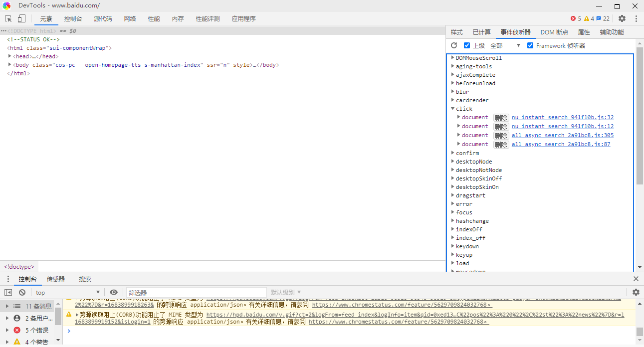The height and width of the screenshot is (347, 644).
Task: Remove listener for nu_instant_search js:12
Action: click(x=501, y=127)
